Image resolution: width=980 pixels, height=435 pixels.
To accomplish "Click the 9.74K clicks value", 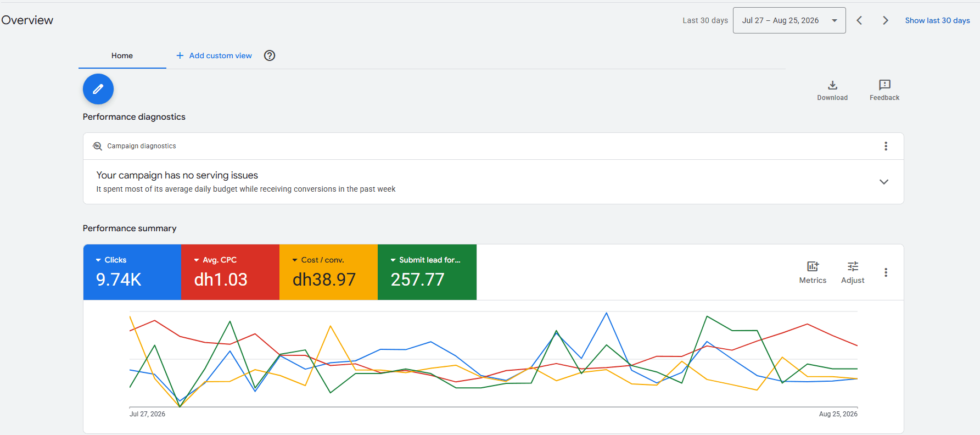I will (x=119, y=280).
